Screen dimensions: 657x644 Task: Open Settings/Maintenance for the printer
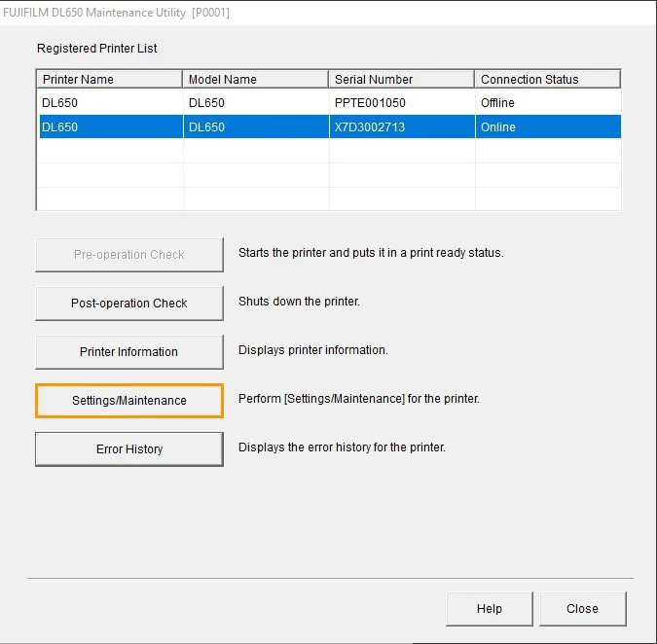129,400
